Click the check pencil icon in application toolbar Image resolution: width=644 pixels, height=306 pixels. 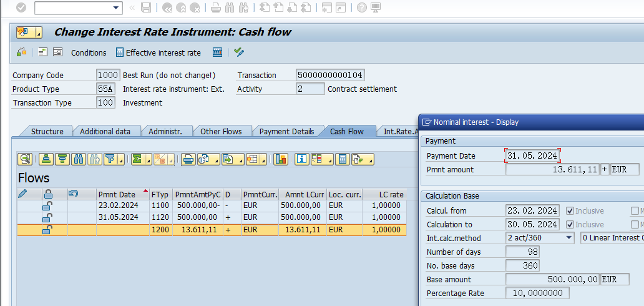tap(238, 52)
